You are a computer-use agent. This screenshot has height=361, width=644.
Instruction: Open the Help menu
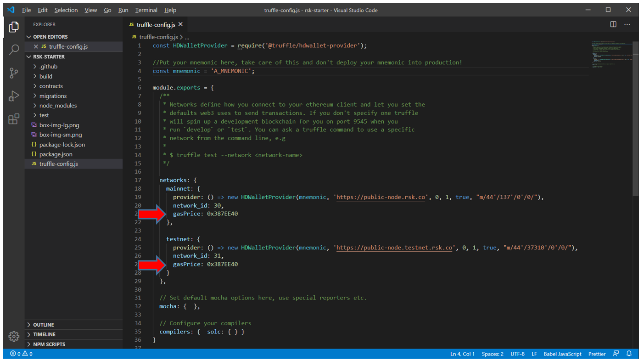pyautogui.click(x=170, y=10)
